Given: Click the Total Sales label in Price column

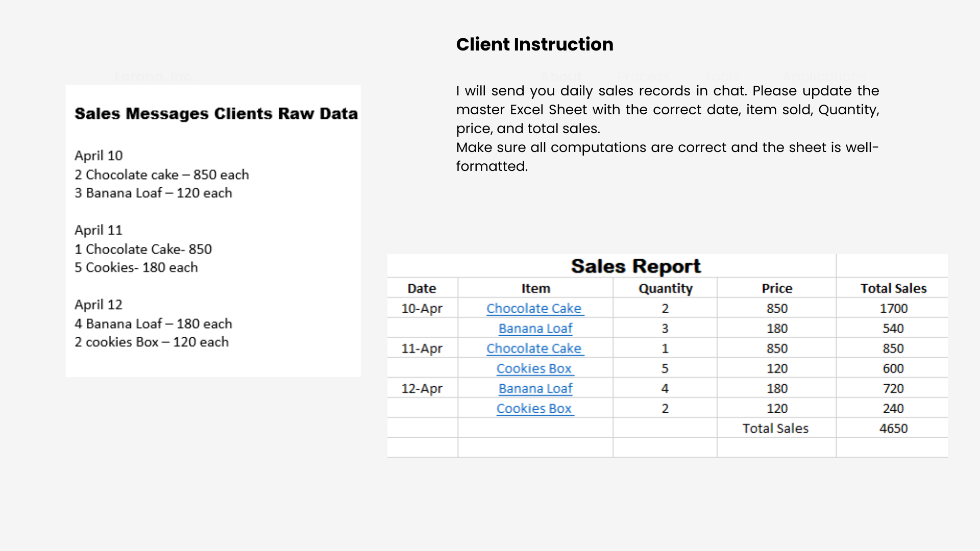Looking at the screenshot, I should pos(775,428).
